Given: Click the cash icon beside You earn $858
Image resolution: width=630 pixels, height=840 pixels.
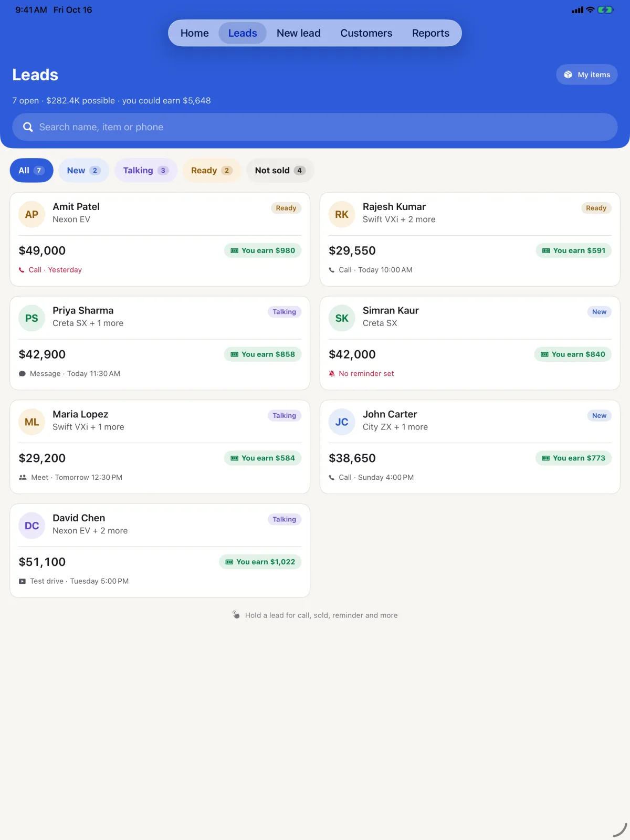Looking at the screenshot, I should click(x=235, y=354).
